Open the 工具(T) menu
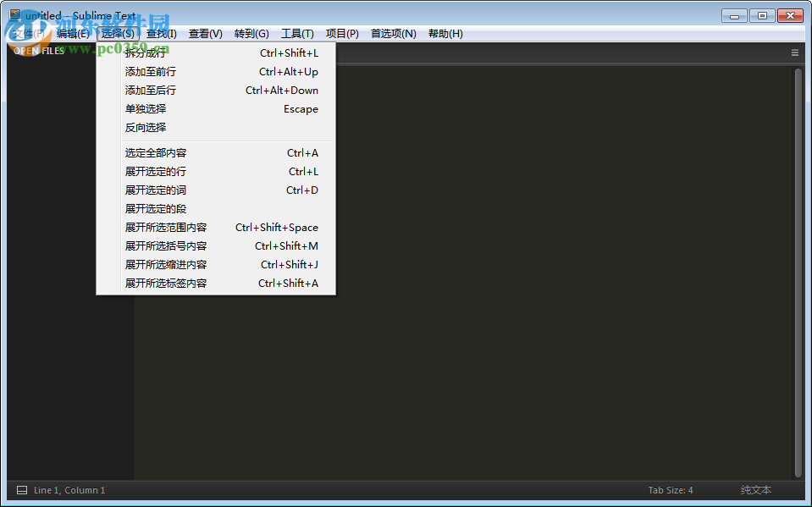Viewport: 812px width, 507px height. (297, 33)
